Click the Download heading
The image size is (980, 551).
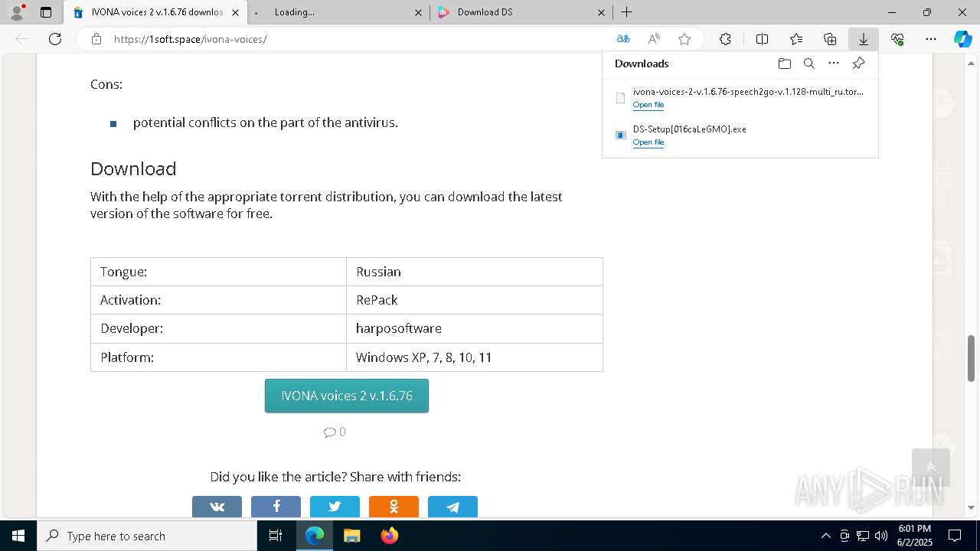point(133,168)
